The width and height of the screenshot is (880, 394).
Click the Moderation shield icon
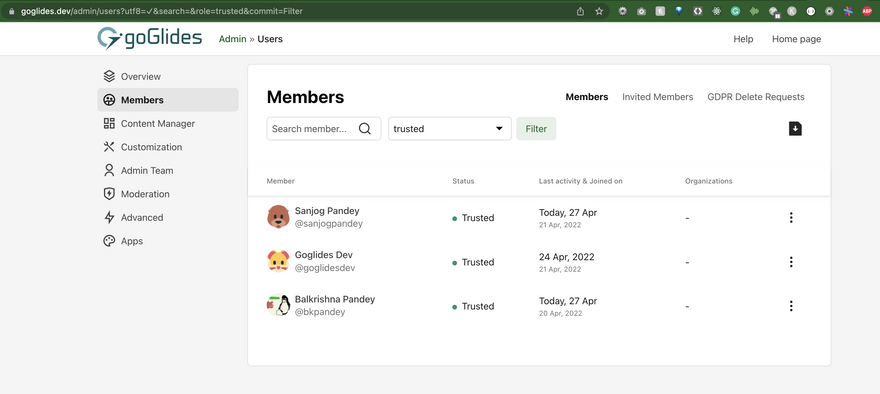109,194
